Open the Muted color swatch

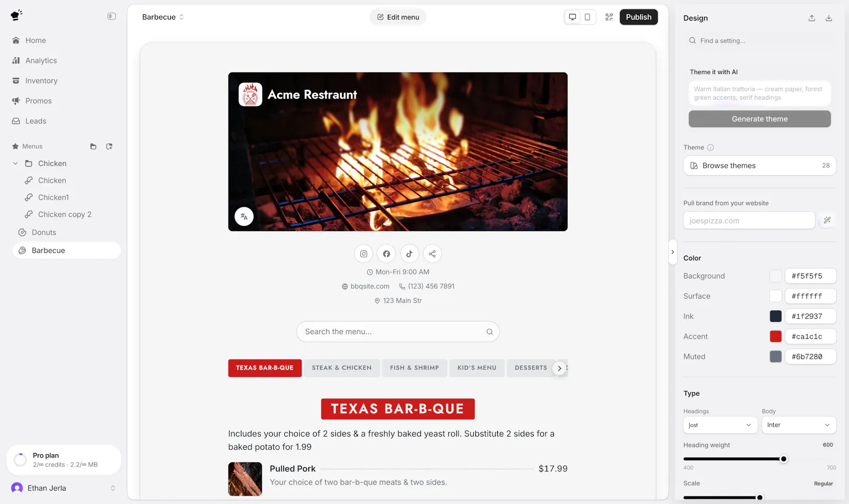pos(776,357)
